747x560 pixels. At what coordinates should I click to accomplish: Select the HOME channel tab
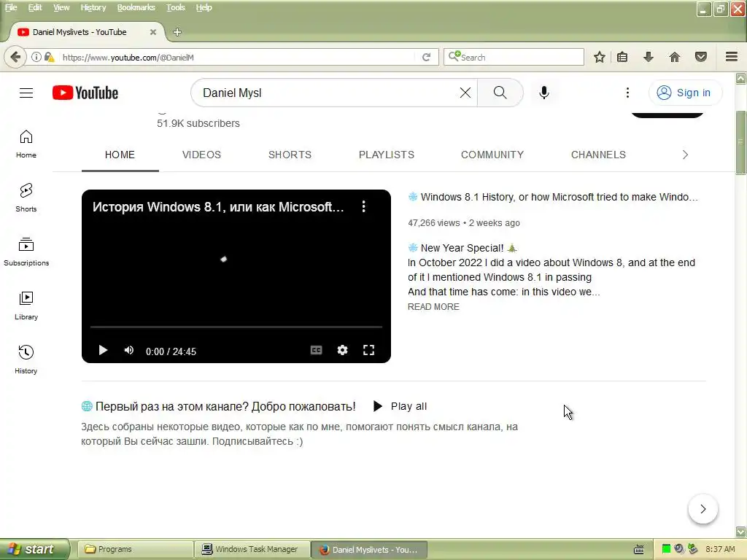tap(120, 155)
